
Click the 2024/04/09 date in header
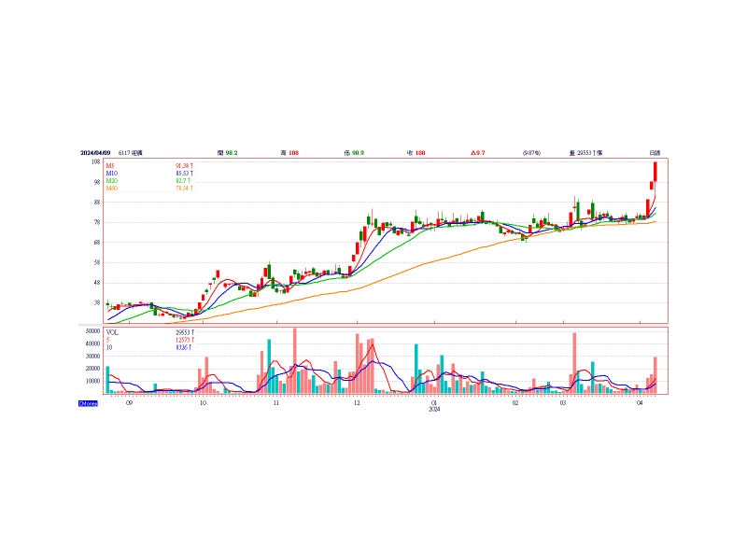coord(95,152)
